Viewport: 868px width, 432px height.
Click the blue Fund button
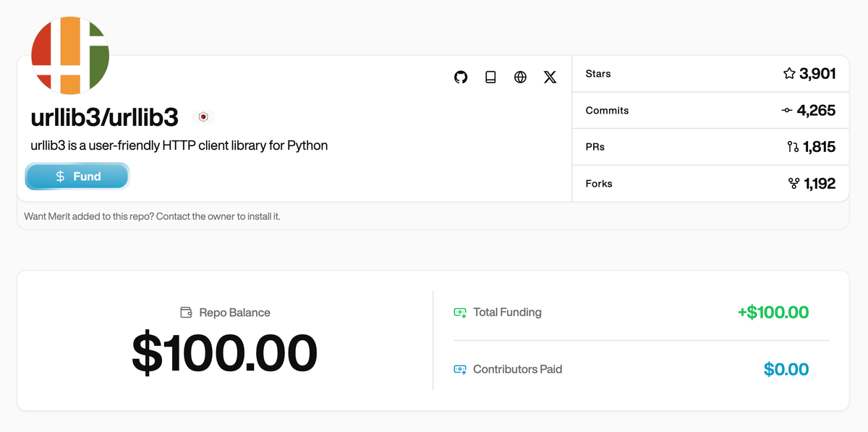point(77,177)
